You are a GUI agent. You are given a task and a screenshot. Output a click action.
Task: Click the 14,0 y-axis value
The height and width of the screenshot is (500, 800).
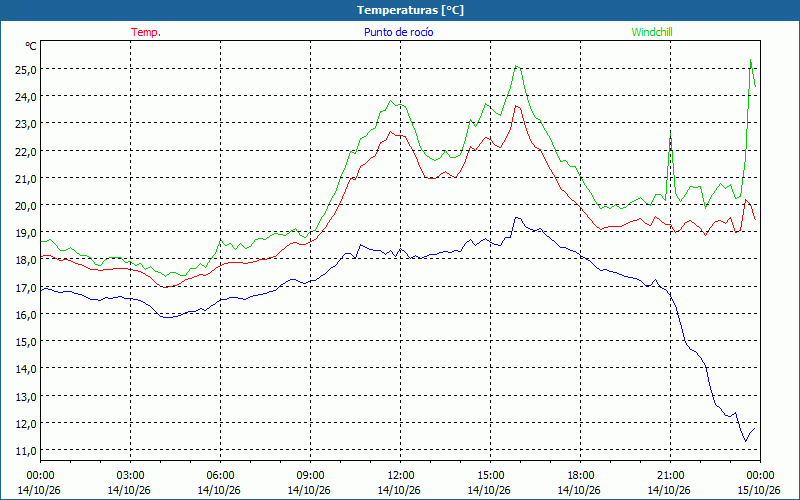26,369
